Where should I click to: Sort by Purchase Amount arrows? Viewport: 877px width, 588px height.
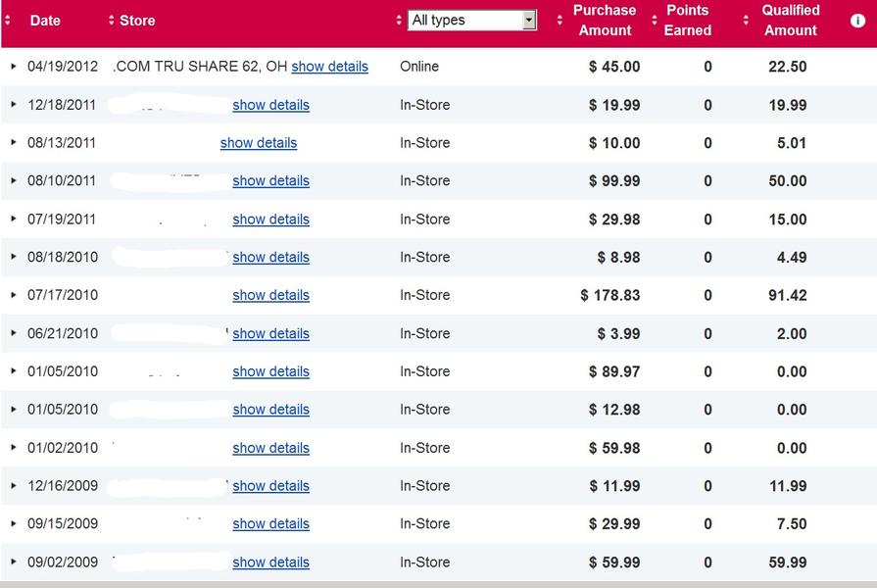point(560,21)
